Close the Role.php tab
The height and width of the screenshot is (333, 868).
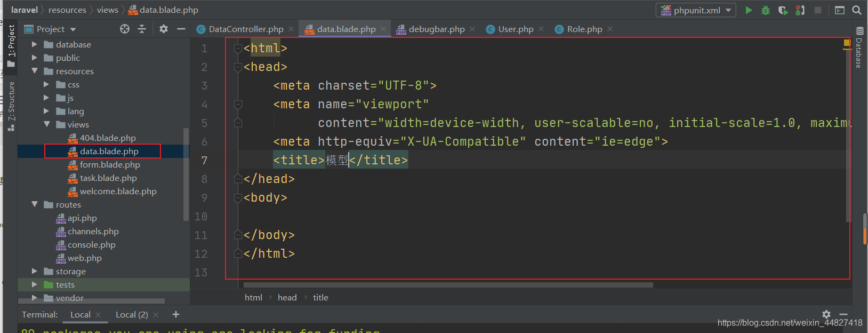click(x=610, y=29)
